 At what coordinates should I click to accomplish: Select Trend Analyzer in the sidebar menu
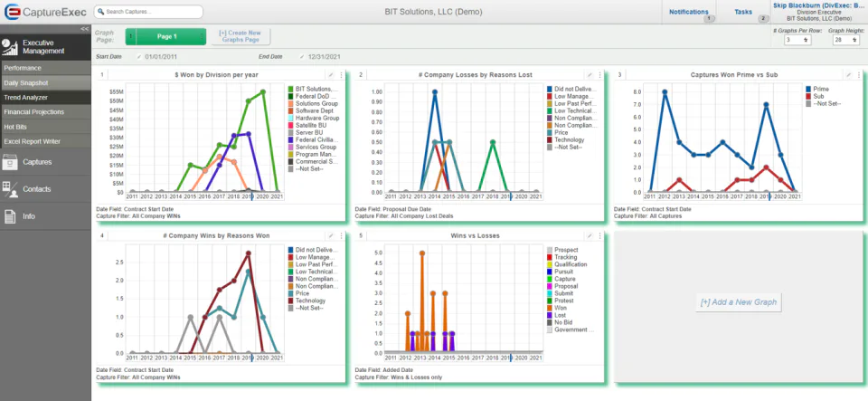pyautogui.click(x=45, y=98)
